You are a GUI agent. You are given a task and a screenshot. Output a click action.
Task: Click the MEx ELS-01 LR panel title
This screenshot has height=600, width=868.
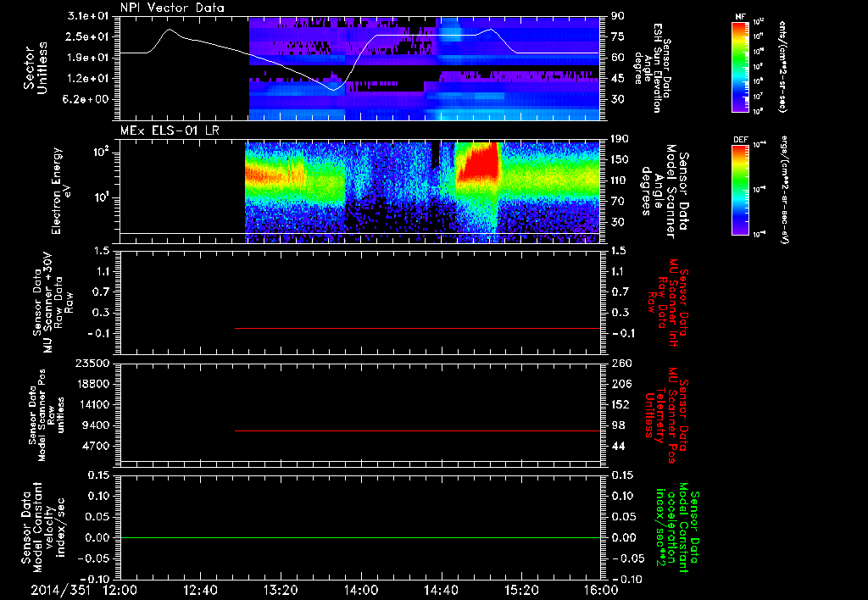pos(170,131)
